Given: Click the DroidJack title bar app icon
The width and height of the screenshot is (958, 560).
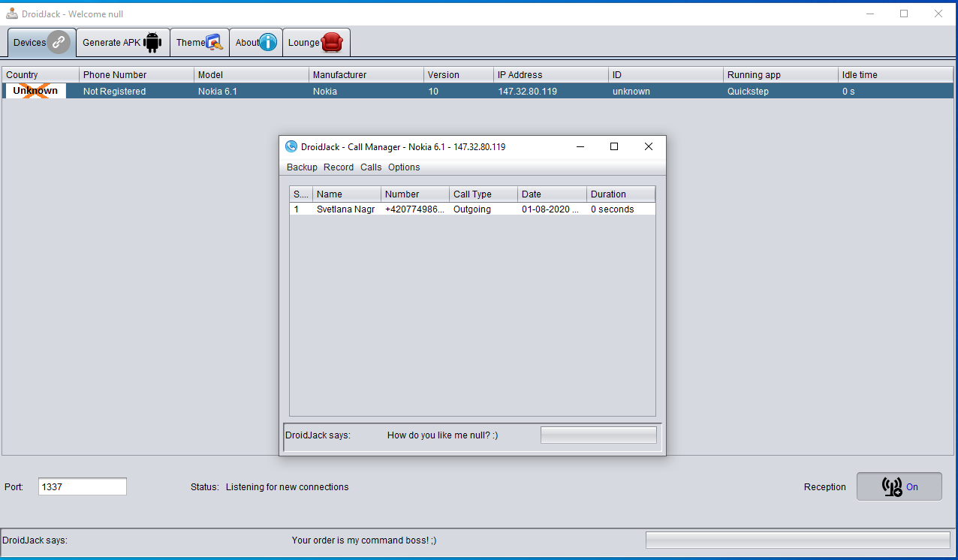Looking at the screenshot, I should point(12,14).
